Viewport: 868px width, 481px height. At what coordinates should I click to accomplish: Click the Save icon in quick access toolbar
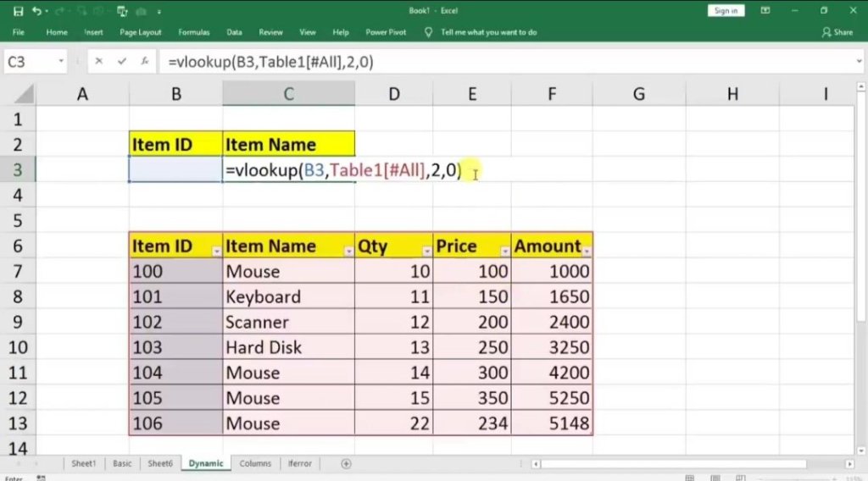click(x=18, y=11)
